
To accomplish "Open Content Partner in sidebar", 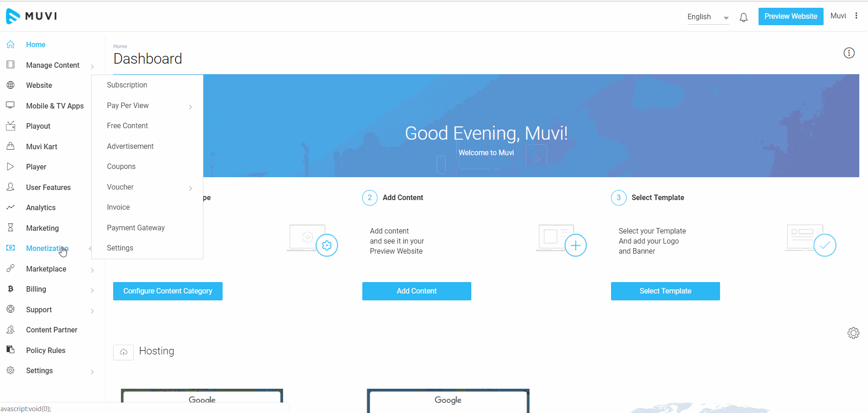I will [52, 330].
